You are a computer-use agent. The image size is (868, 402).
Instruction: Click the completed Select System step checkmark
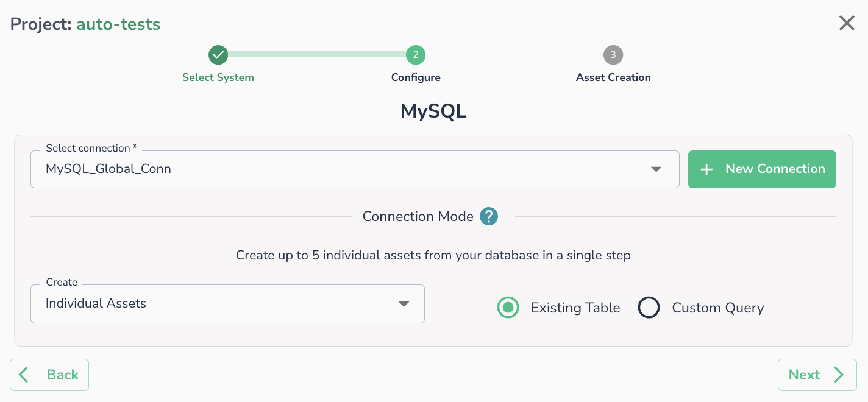tap(218, 55)
